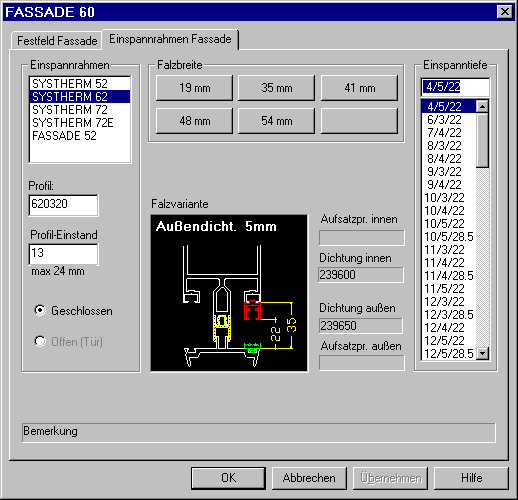Select 6/3/22 in the Einspanntiefe list
Image resolution: width=518 pixels, height=500 pixels.
(449, 120)
